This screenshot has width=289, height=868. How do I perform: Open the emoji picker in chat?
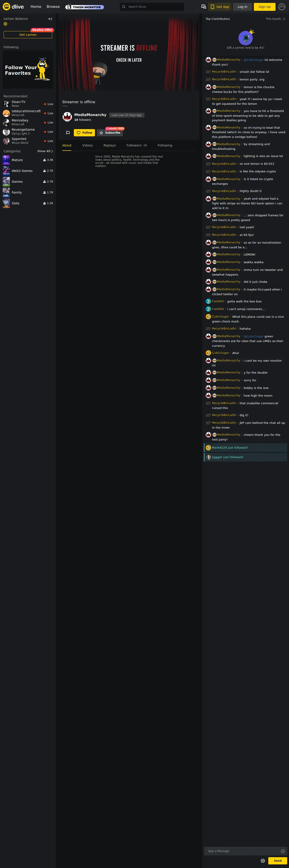coord(283,851)
